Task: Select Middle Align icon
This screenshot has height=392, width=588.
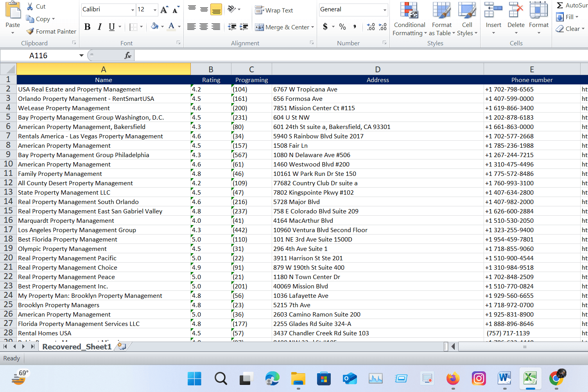Action: click(204, 9)
